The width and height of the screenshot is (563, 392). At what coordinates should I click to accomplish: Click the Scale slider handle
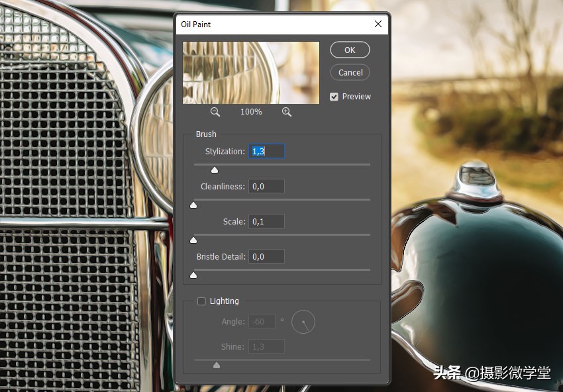coord(193,240)
